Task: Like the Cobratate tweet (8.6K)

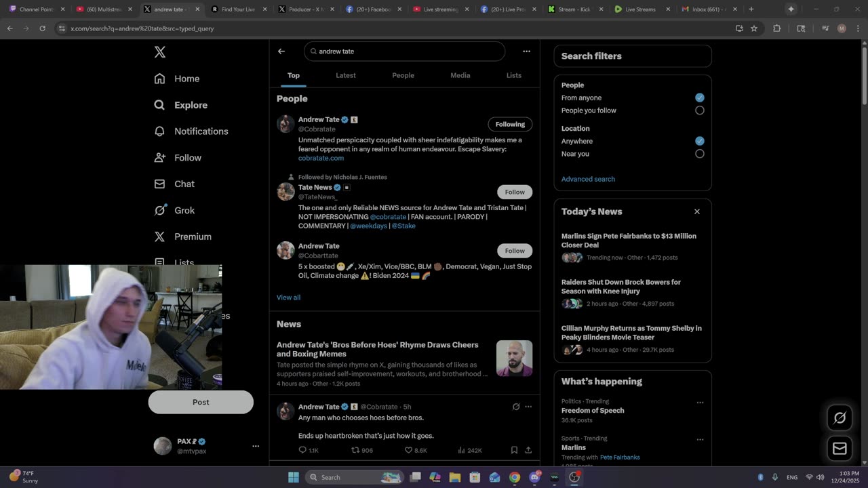Action: (416, 450)
